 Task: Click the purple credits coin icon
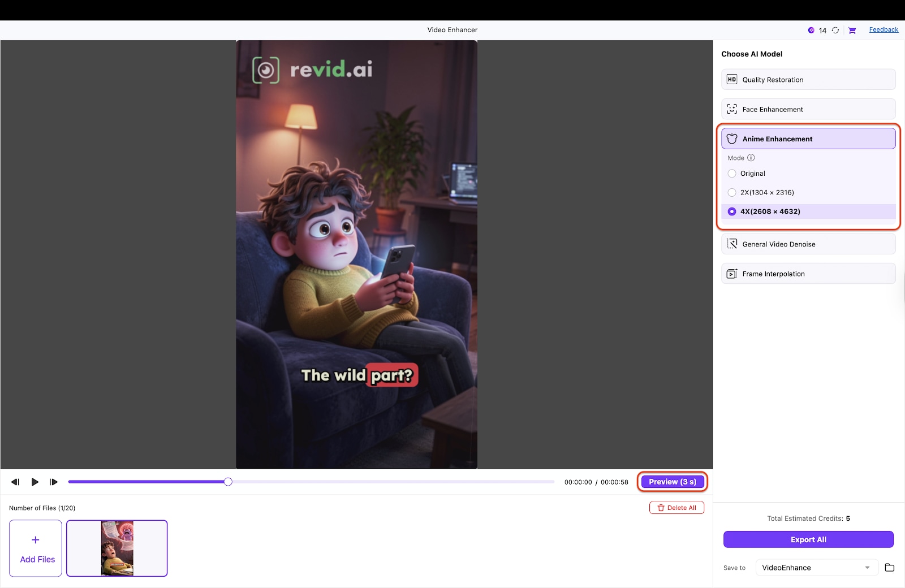pyautogui.click(x=811, y=31)
